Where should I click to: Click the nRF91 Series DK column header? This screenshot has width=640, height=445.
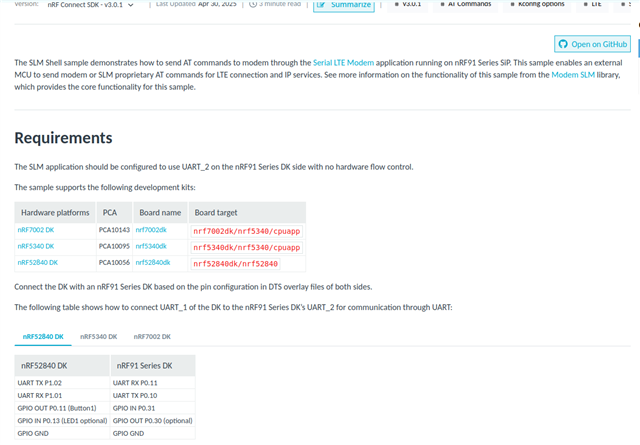[153, 366]
